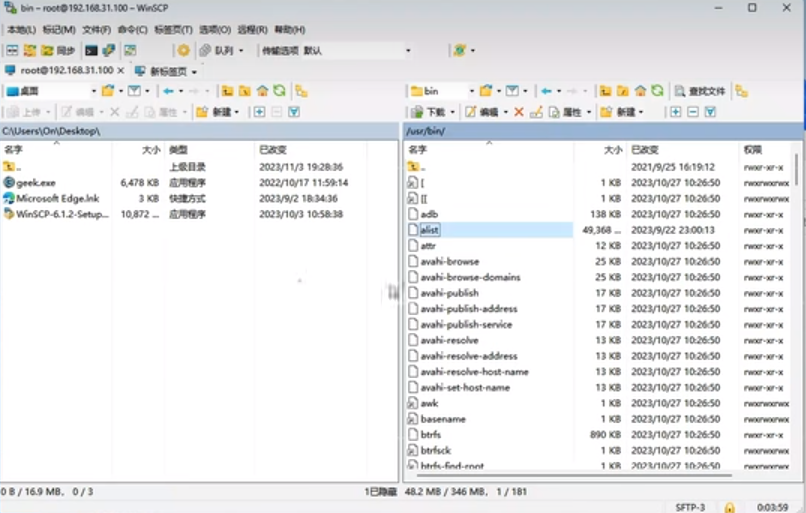
Task: Open the 标记(M) menu
Action: [59, 30]
